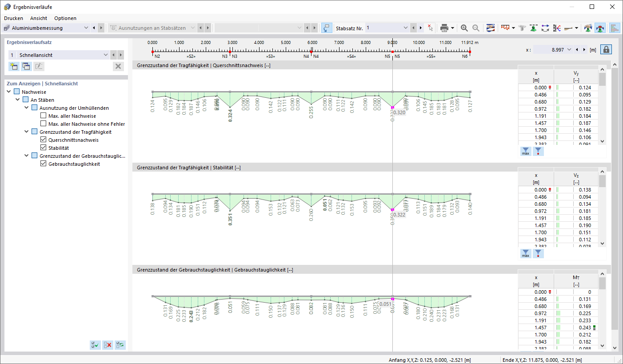623x364 pixels.
Task: Click the main diagram area vertical scrollbar
Action: (615, 199)
